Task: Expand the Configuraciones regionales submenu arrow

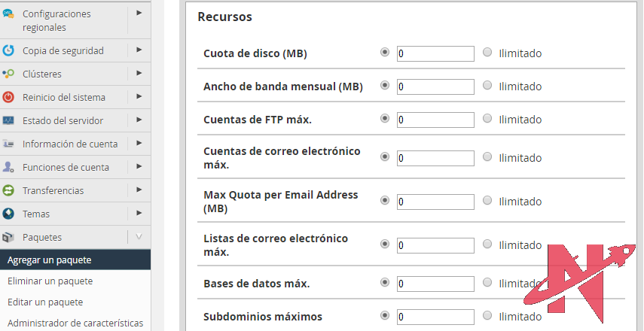Action: 139,13
